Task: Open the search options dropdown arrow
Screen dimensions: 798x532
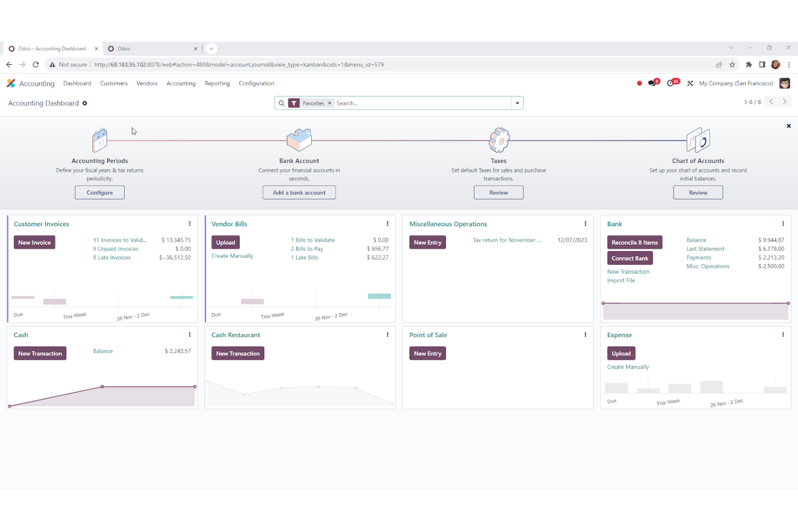Action: [x=517, y=102]
